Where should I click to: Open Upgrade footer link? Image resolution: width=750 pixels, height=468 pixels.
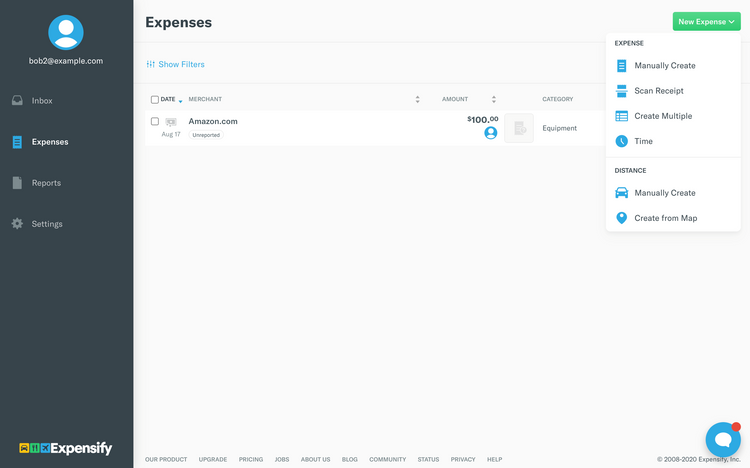[213, 459]
